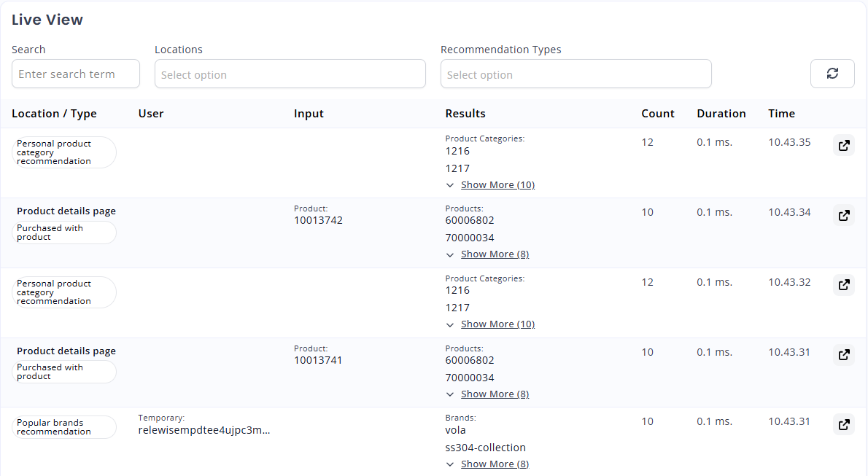Expand Show More (10) in 10.43.32 row
868x476 pixels.
click(x=497, y=324)
